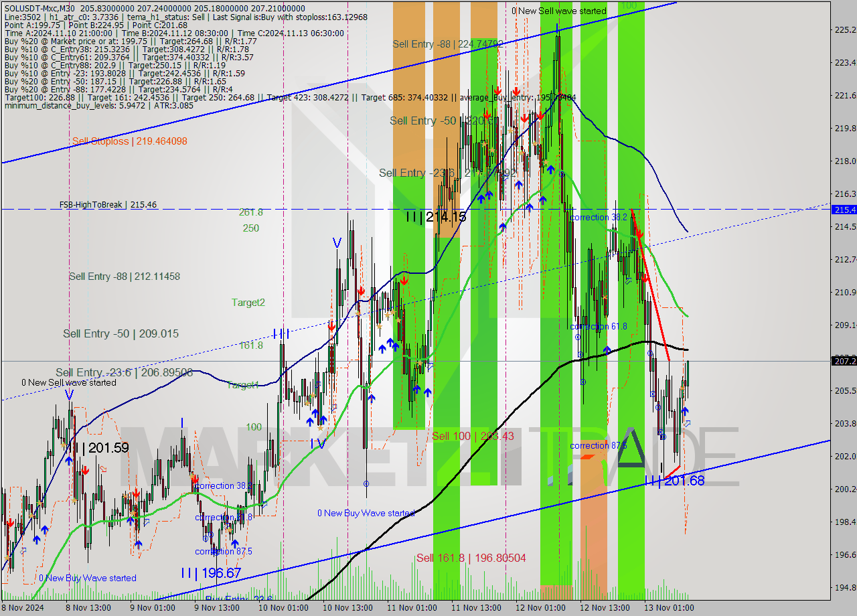Image resolution: width=857 pixels, height=616 pixels.
Task: Click the '194.8' price axis label
Action: [846, 587]
